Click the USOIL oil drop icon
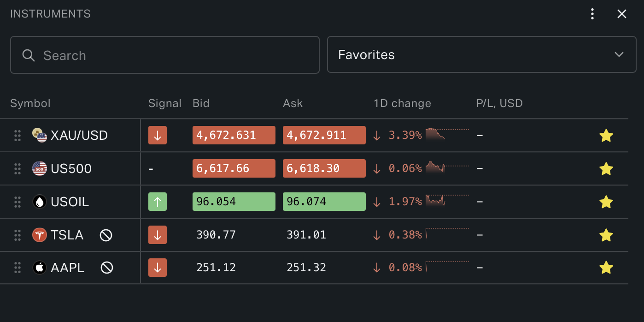 [39, 202]
